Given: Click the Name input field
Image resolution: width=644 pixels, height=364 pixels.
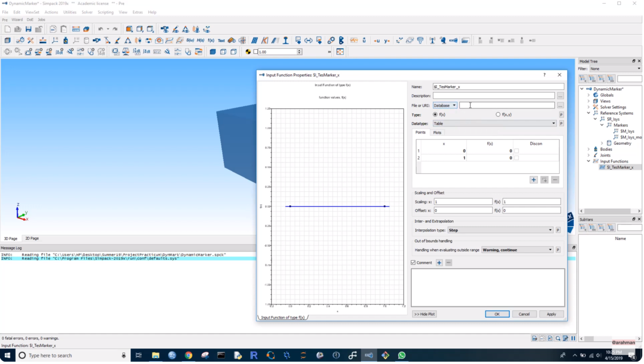Looking at the screenshot, I should point(498,86).
